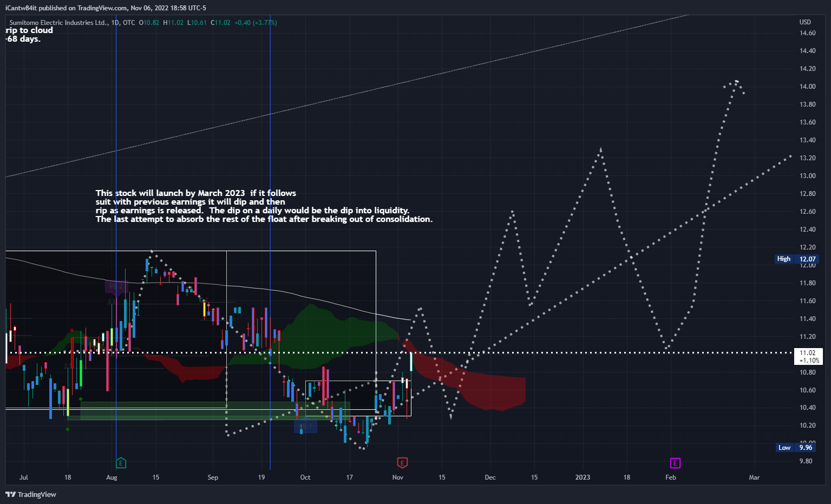Click the Aug label on time axis

(112, 477)
